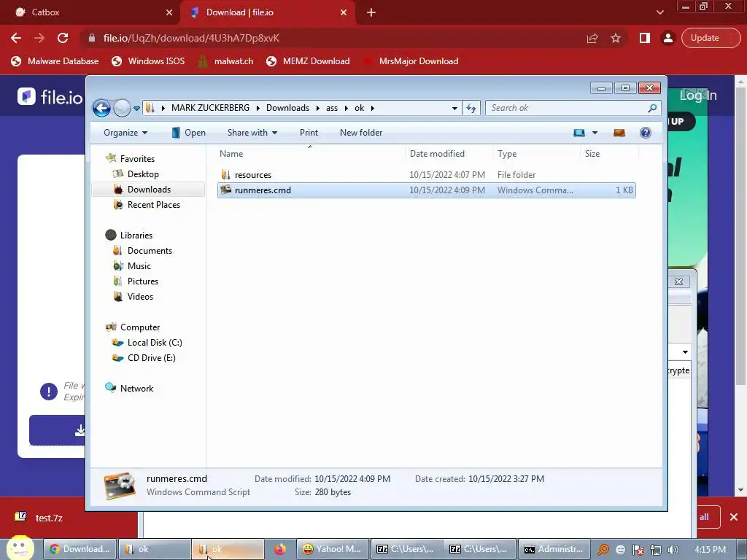Open CD Drive (E:)
The width and height of the screenshot is (747, 560).
(x=151, y=357)
